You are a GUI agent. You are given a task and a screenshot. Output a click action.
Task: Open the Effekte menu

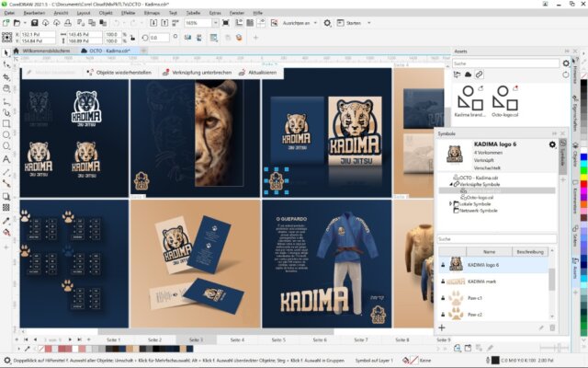pos(128,13)
